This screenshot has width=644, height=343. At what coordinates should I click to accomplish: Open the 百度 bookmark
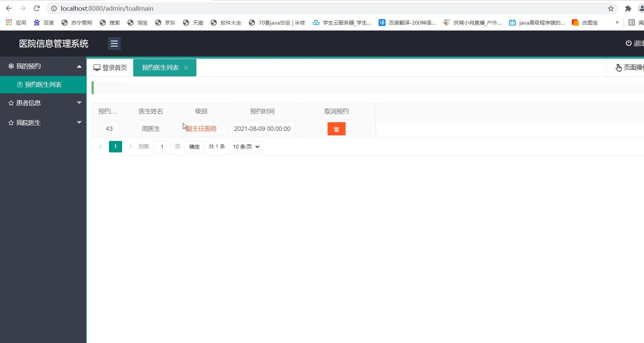[x=44, y=23]
